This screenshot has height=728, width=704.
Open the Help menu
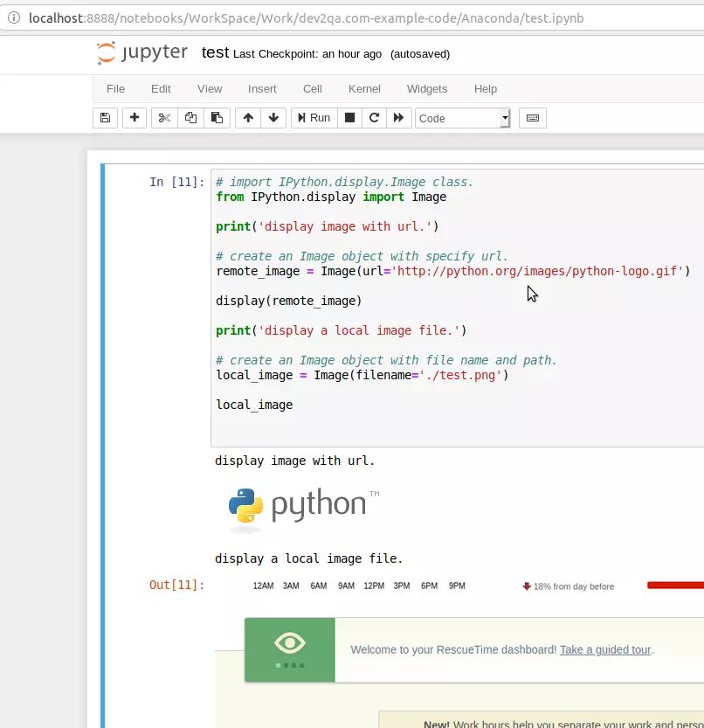click(486, 88)
